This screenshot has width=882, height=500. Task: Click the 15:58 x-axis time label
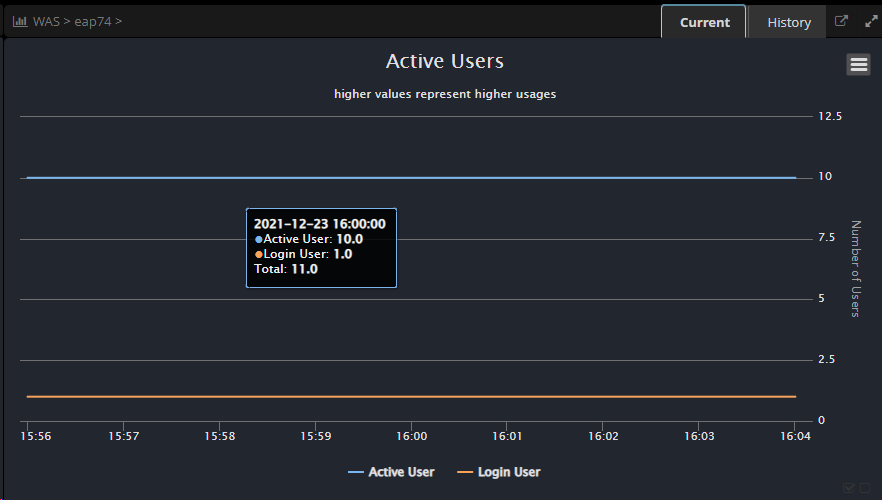click(219, 437)
